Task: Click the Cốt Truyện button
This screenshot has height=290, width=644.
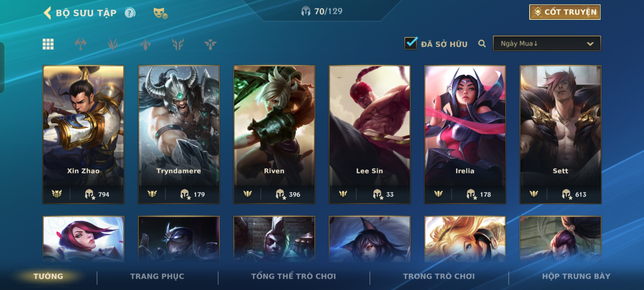Action: 565,12
